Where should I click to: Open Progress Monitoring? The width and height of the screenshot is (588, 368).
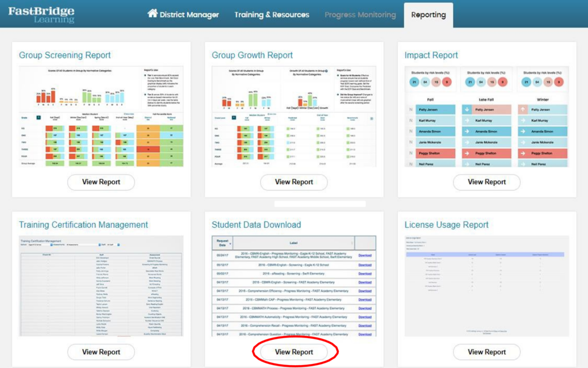[360, 15]
